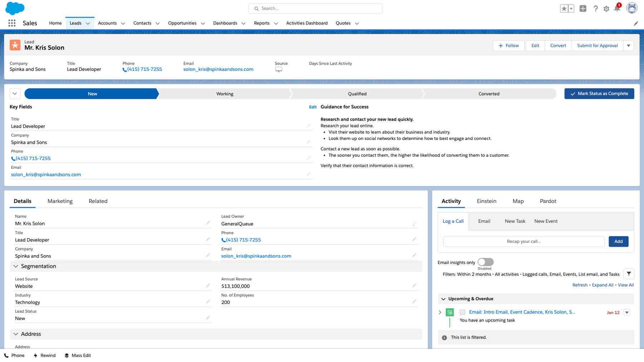Screen dimensions: 644x362
Task: Click the Follow button
Action: click(509, 45)
